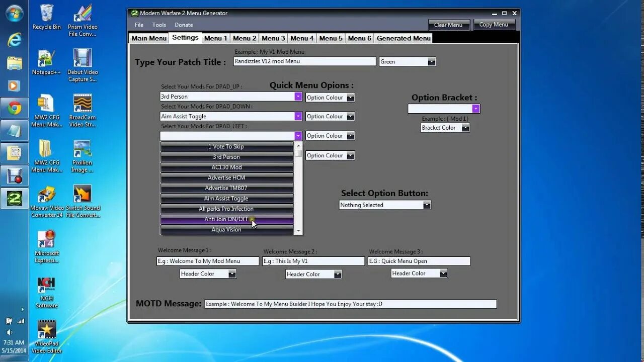Screen dimensions: 644x362
Task: Click the Welcome Message 2 input field
Action: [313, 261]
